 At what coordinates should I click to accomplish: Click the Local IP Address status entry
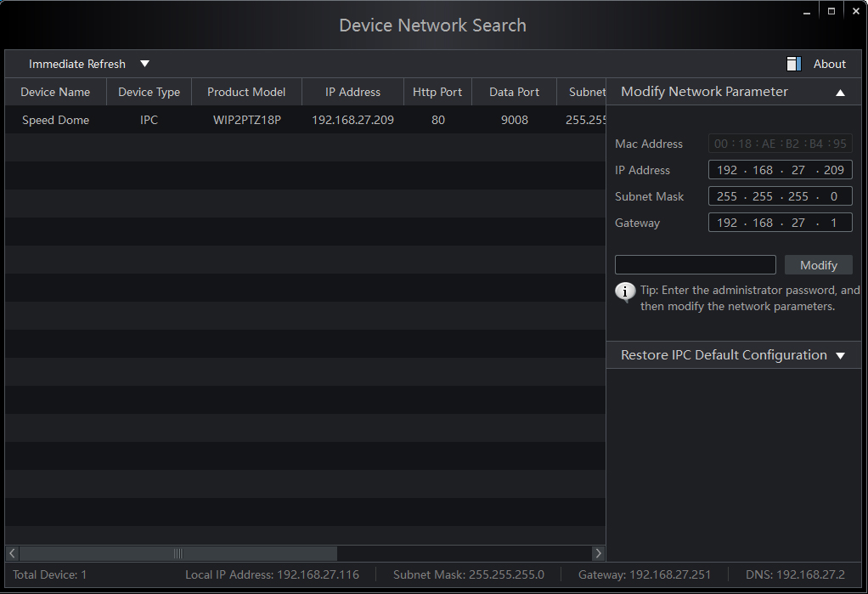tap(272, 574)
